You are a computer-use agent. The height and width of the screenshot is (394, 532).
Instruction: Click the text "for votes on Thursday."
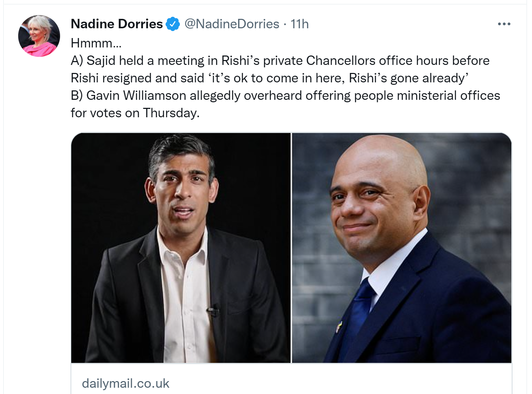135,113
